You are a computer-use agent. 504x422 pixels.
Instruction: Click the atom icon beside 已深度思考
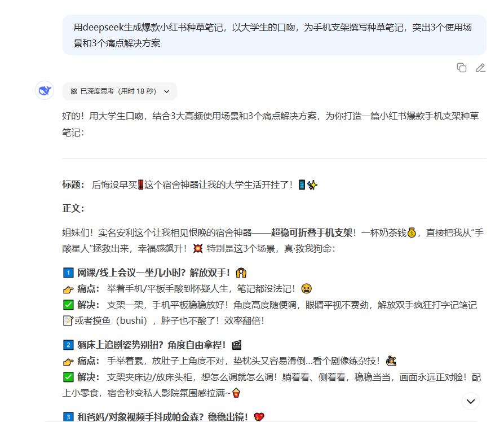point(74,91)
